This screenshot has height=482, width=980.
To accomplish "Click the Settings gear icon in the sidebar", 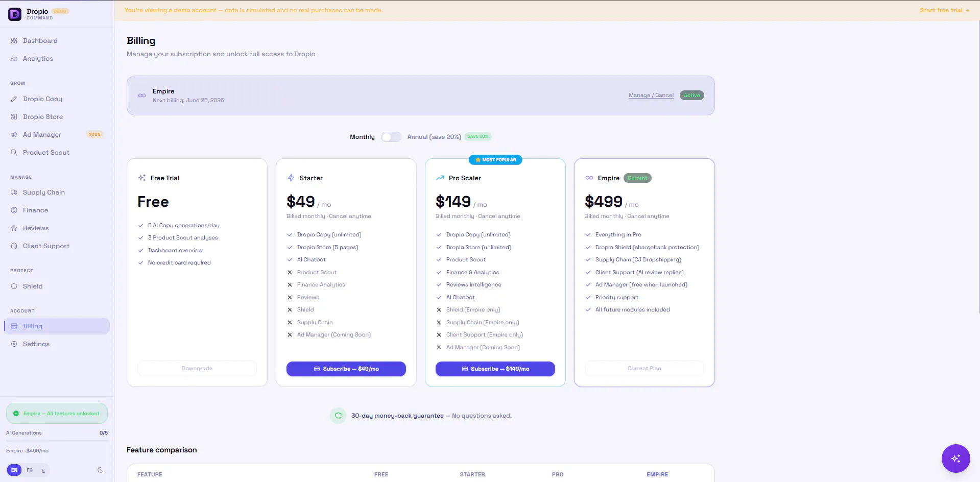I will click(14, 344).
